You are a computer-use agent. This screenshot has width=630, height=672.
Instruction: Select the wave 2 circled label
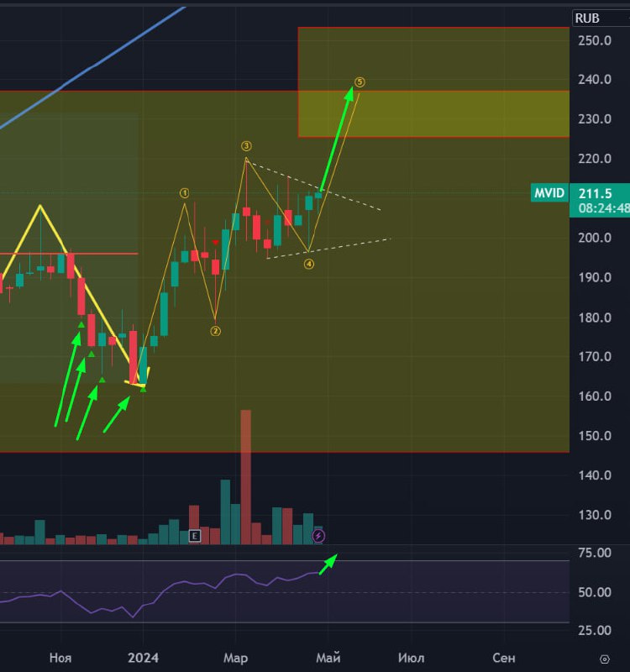(216, 331)
